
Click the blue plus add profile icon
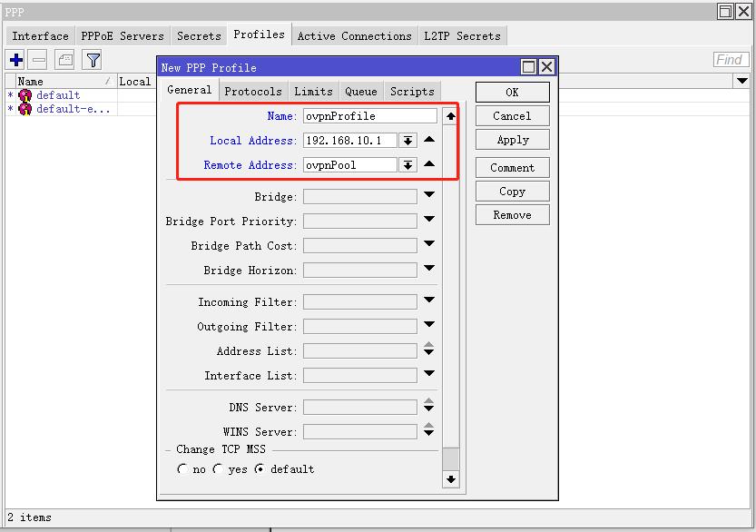[x=16, y=60]
